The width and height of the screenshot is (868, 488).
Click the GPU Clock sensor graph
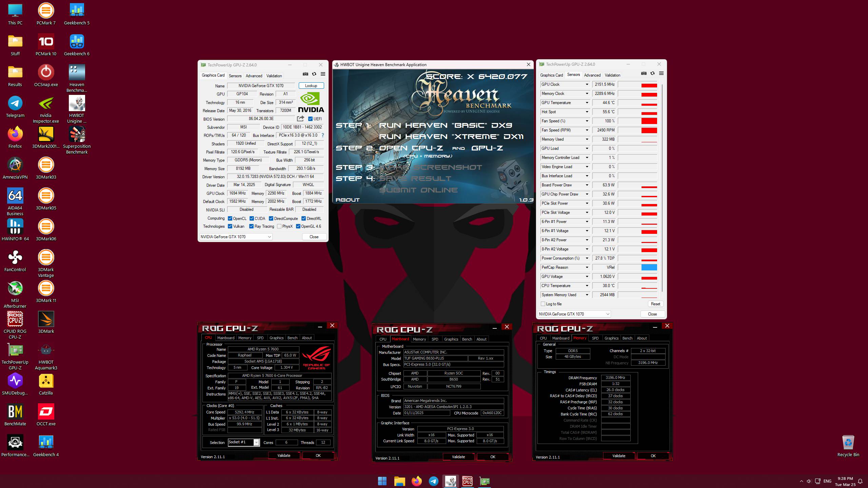637,84
